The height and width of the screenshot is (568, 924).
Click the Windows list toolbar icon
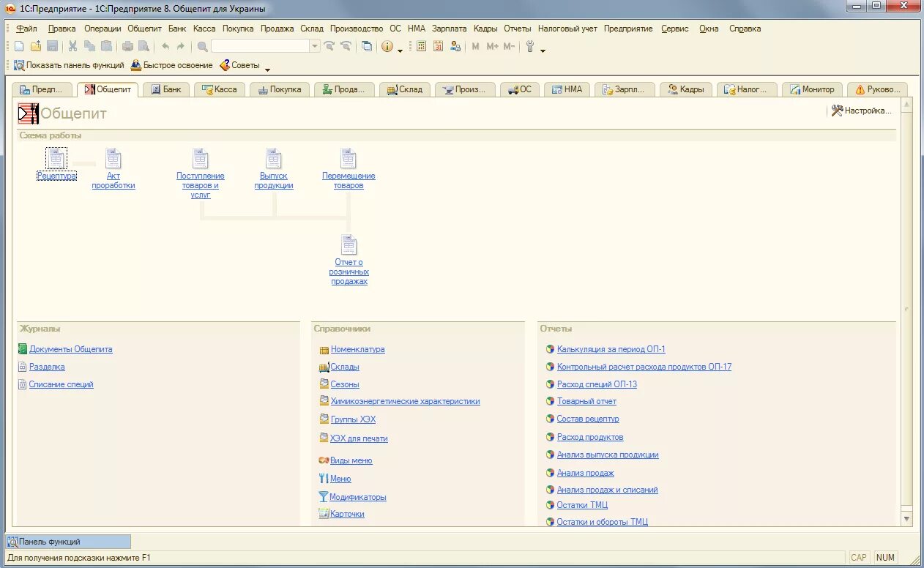point(367,46)
